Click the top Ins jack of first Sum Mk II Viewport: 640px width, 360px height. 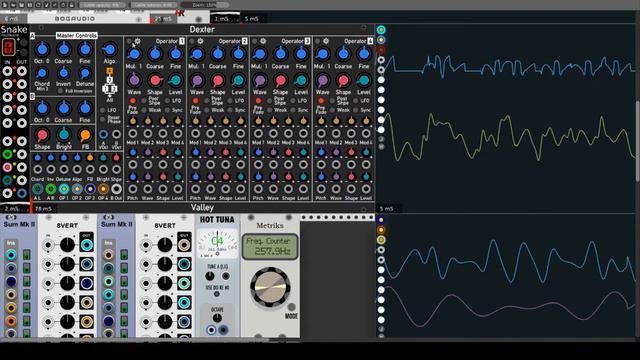[11, 255]
